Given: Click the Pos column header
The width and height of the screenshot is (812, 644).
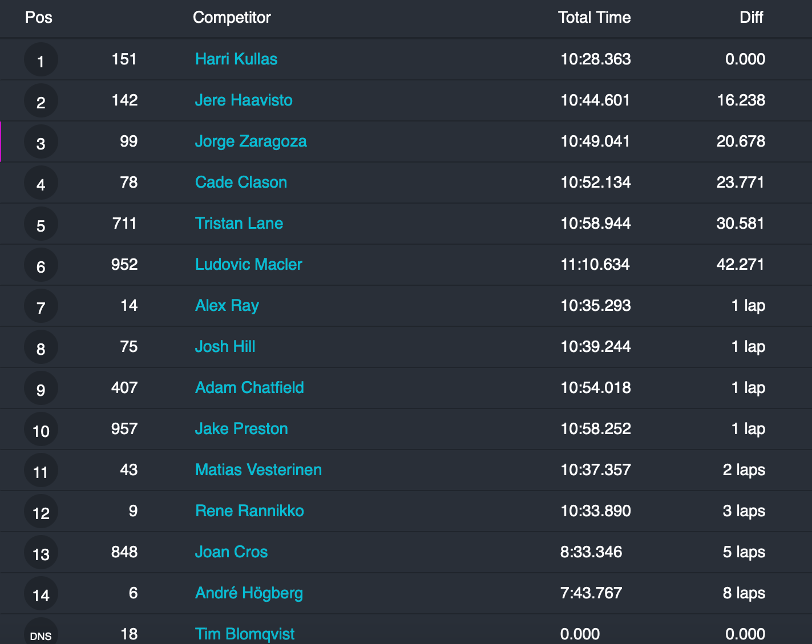Looking at the screenshot, I should point(39,18).
